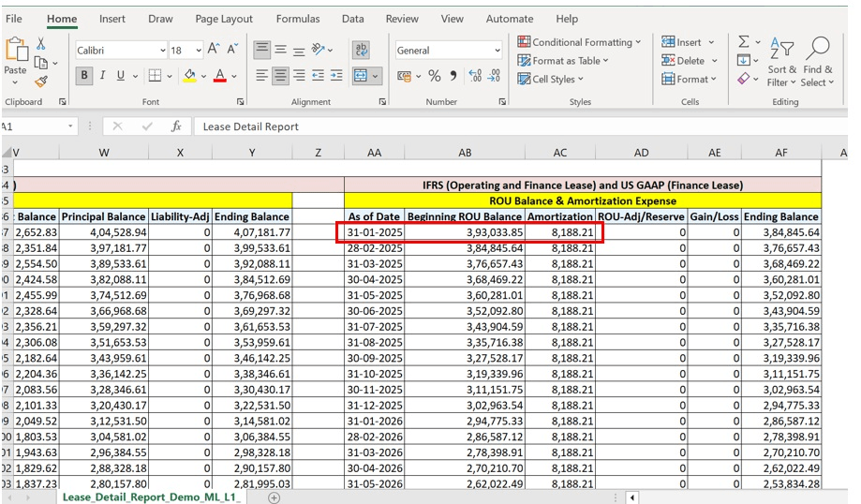Toggle Bold formatting

pyautogui.click(x=84, y=76)
